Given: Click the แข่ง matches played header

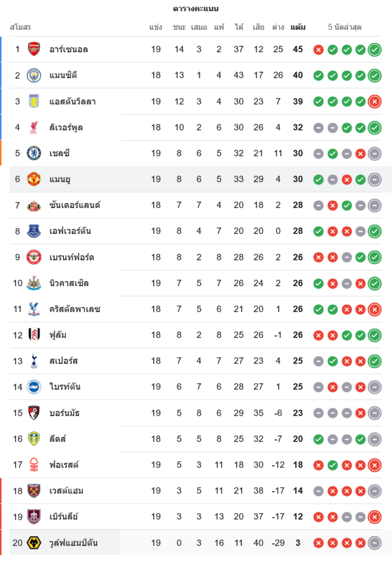Looking at the screenshot, I should (156, 27).
